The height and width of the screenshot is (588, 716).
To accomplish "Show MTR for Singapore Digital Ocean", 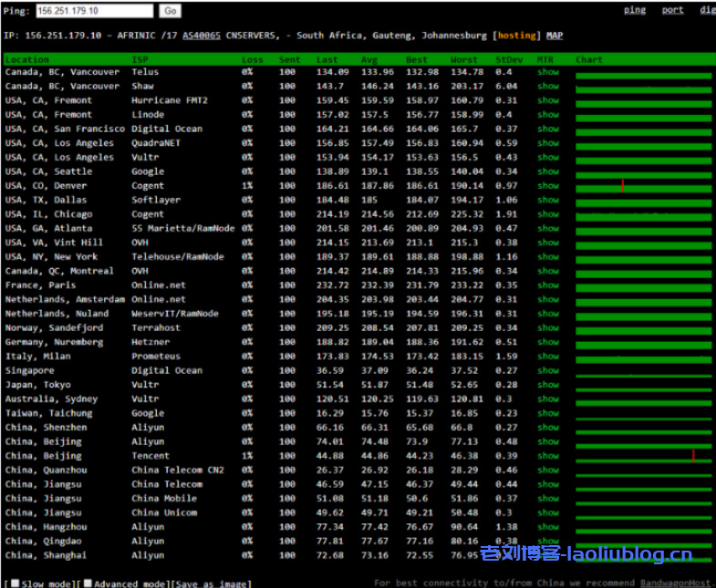I will pos(547,371).
